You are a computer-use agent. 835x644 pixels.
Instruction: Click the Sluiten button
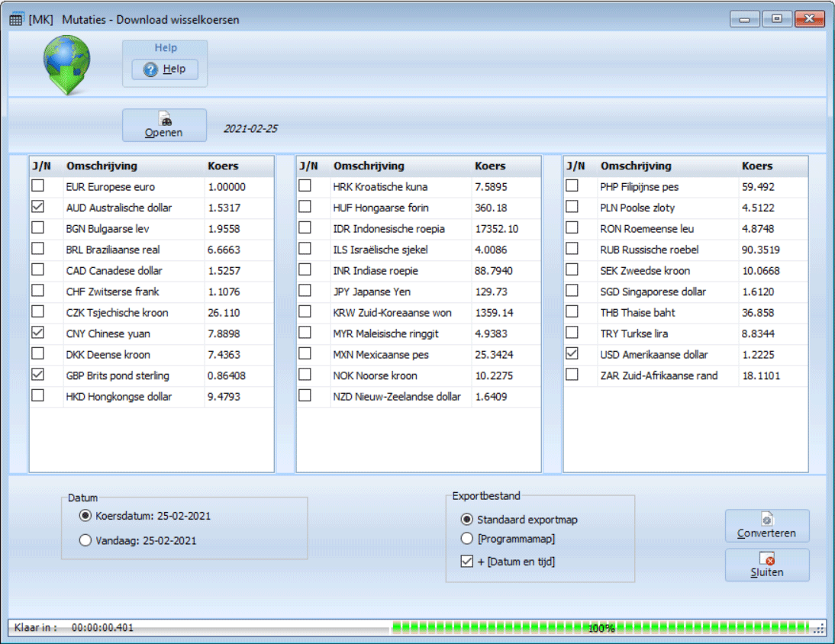767,565
